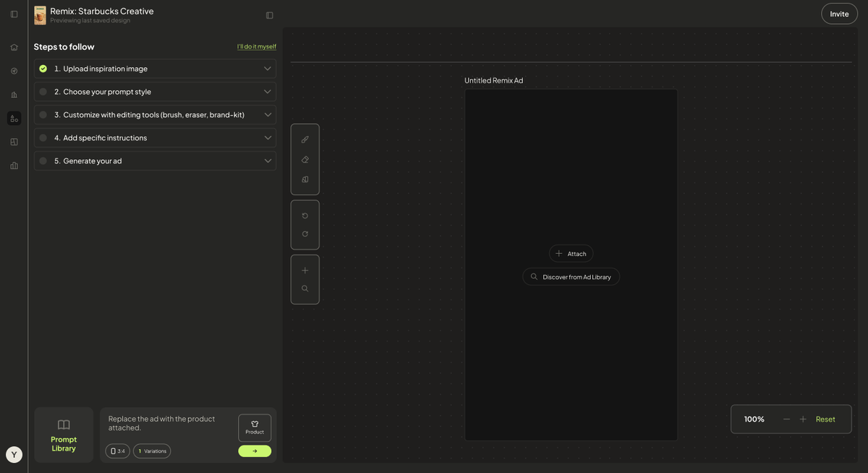
Task: Toggle step circle for Customize with editing tools
Action: [43, 115]
